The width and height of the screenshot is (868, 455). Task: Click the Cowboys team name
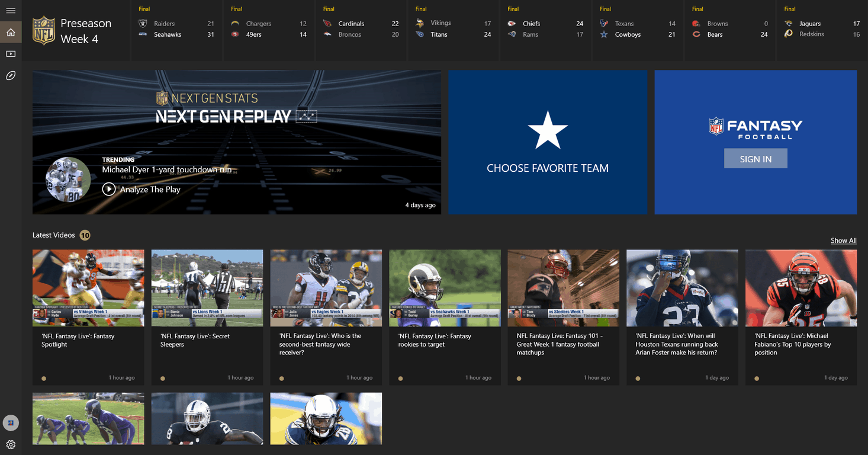point(628,34)
